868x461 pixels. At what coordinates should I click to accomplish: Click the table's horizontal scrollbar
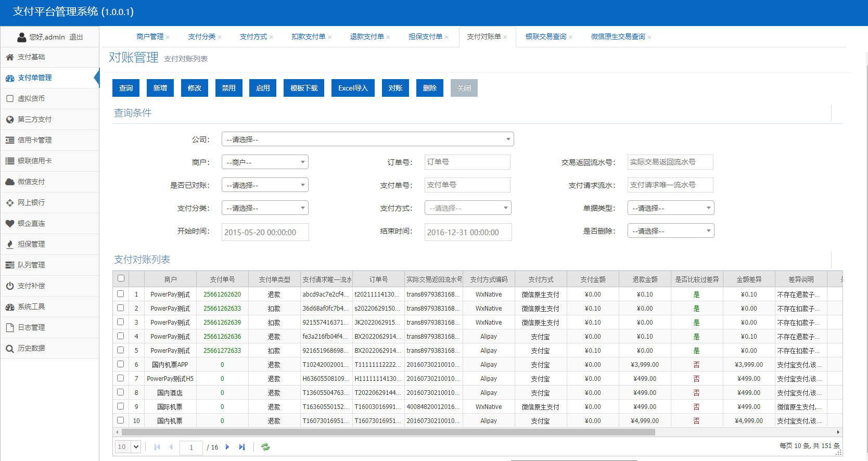point(388,432)
